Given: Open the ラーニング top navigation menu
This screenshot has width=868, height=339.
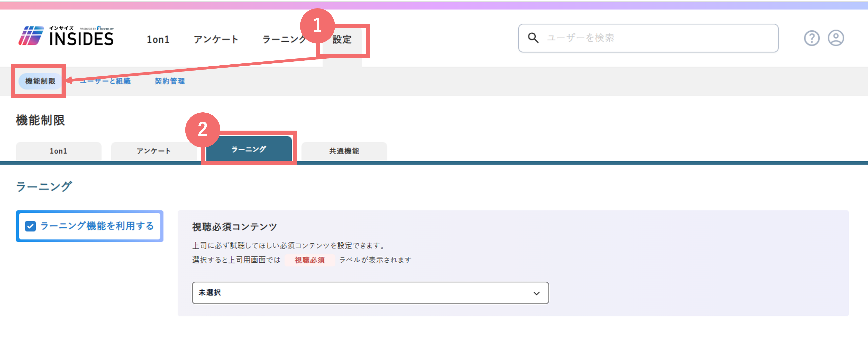Looking at the screenshot, I should click(284, 40).
